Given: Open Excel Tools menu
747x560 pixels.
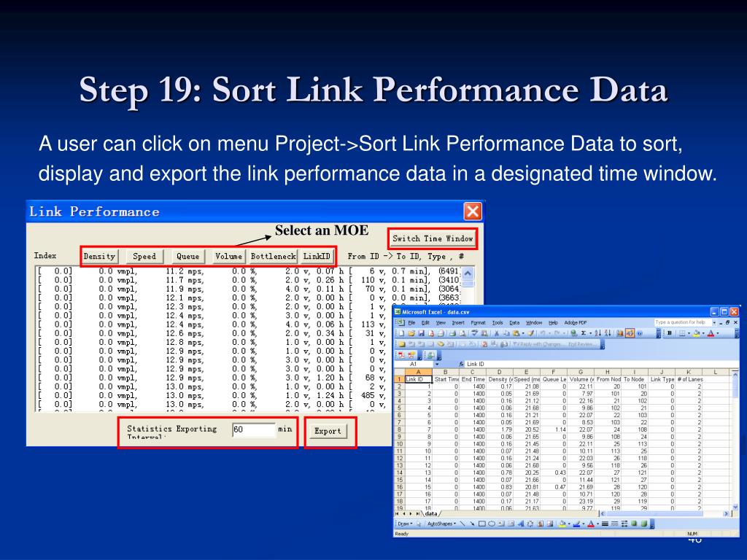Looking at the screenshot, I should pyautogui.click(x=498, y=323).
